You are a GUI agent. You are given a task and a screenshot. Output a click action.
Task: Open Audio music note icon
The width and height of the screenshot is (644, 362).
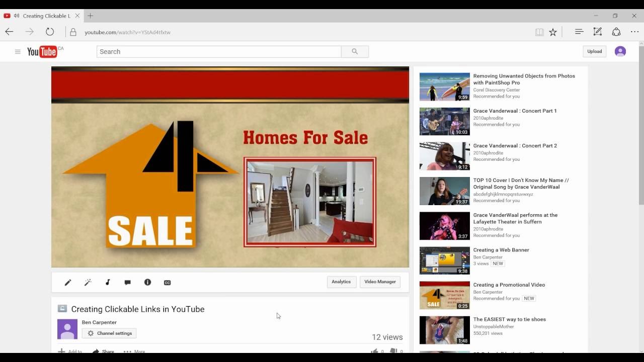(x=108, y=283)
